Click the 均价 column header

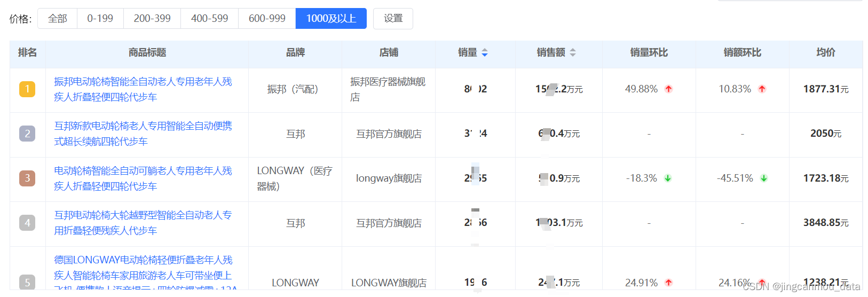point(826,52)
